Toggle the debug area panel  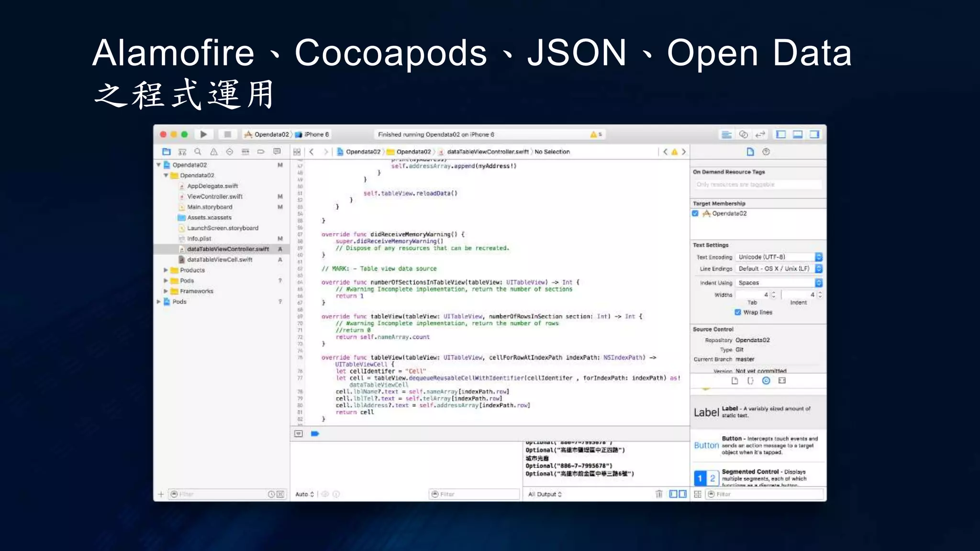[x=798, y=134]
